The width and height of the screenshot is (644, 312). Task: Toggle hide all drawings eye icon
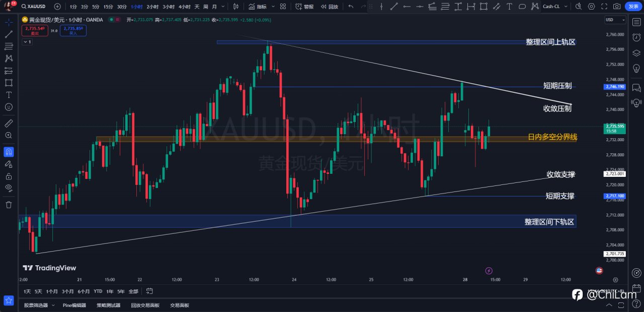click(x=9, y=187)
